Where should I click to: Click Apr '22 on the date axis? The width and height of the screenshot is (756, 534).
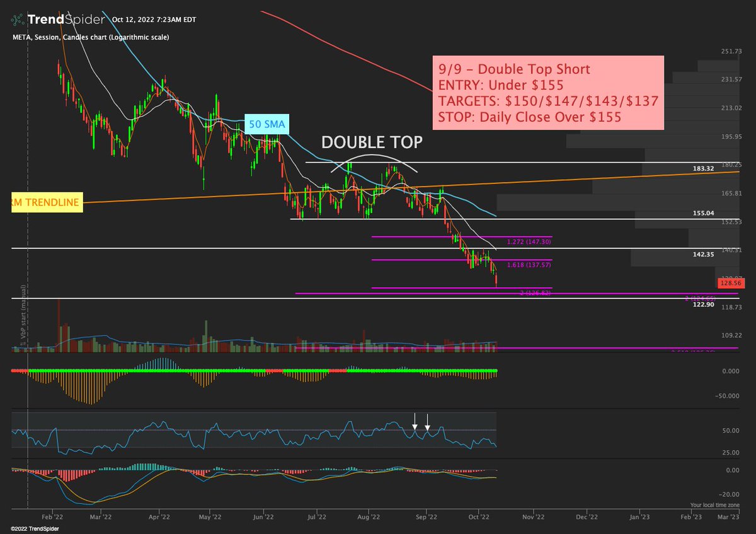pyautogui.click(x=159, y=516)
